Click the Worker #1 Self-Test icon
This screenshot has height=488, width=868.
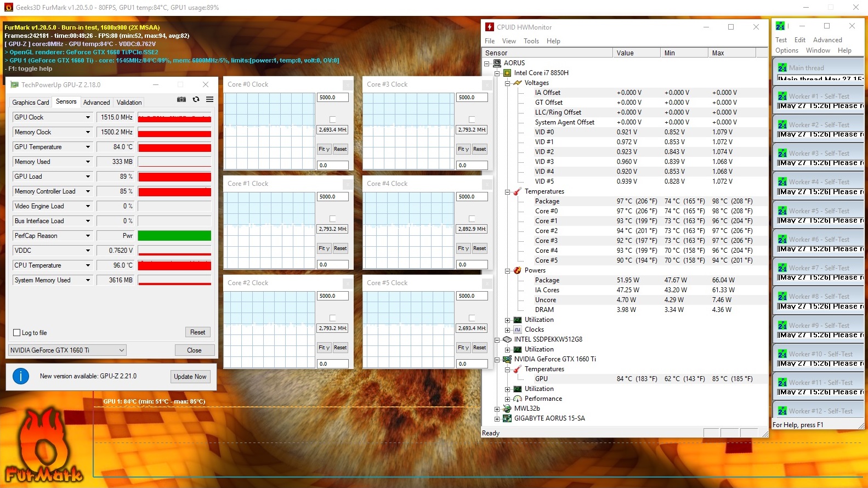click(x=782, y=96)
